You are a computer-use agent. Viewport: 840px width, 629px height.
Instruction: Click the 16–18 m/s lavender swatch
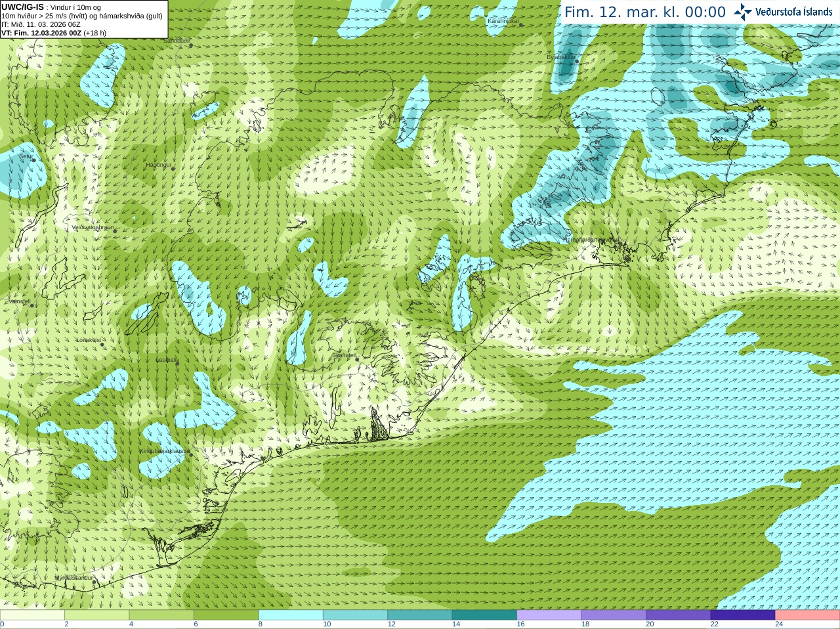(x=549, y=615)
